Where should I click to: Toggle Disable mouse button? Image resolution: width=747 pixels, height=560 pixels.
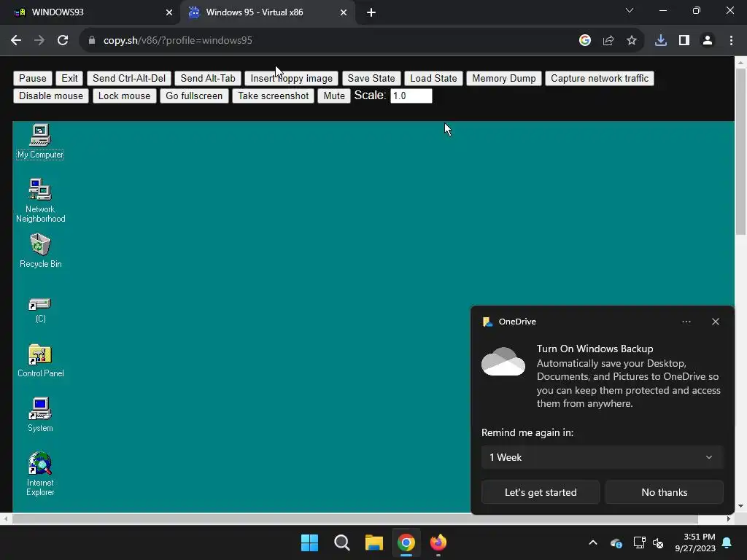pyautogui.click(x=50, y=96)
